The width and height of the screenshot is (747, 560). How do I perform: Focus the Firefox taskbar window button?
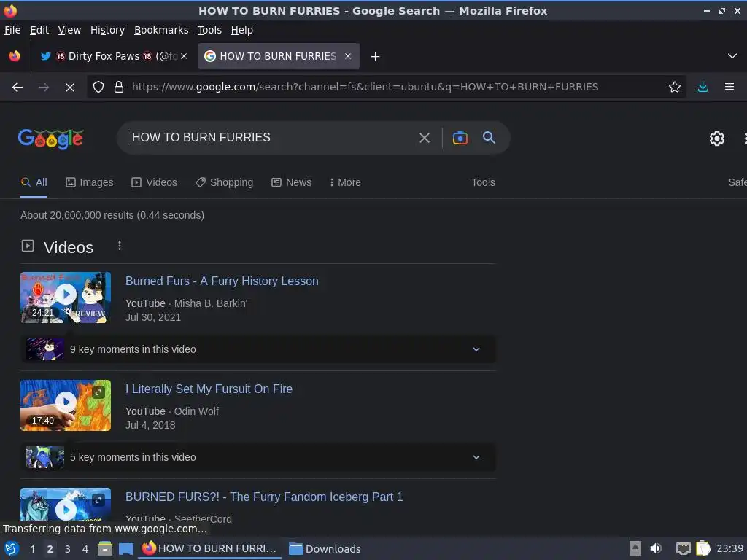209,548
